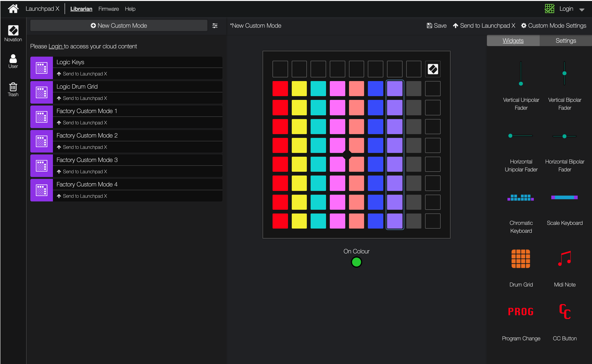Click the top yellow pad in the grid
The width and height of the screenshot is (592, 364).
tap(299, 89)
